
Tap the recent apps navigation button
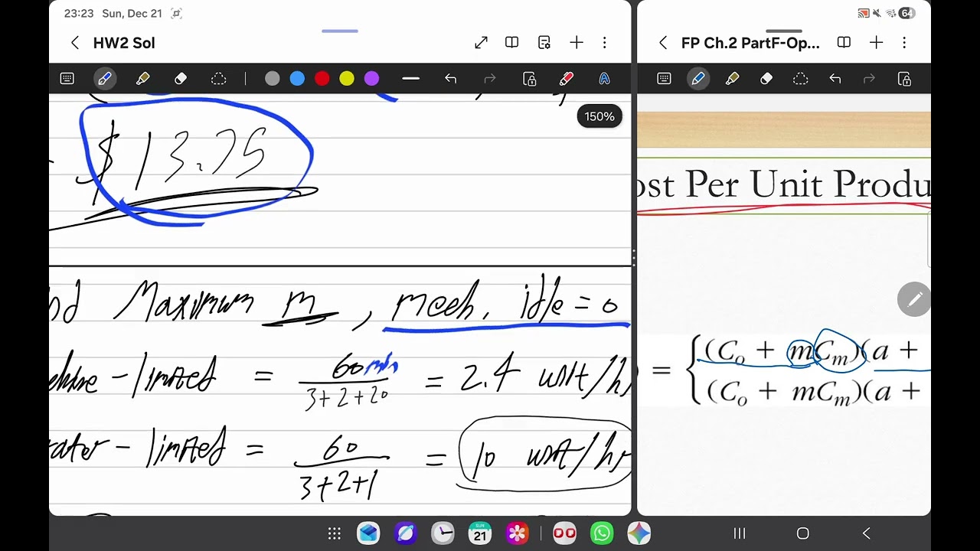coord(740,533)
